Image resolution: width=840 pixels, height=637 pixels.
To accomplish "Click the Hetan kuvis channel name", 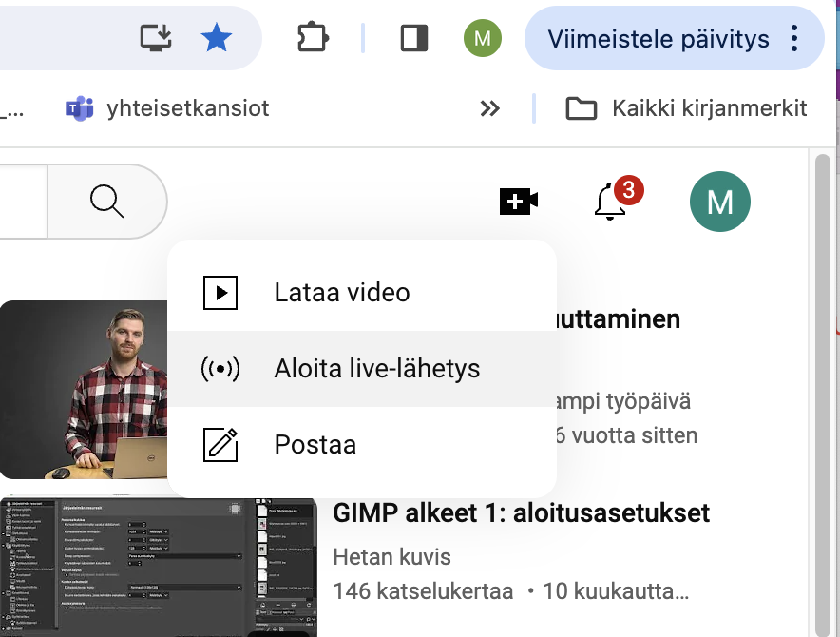I will (x=391, y=556).
